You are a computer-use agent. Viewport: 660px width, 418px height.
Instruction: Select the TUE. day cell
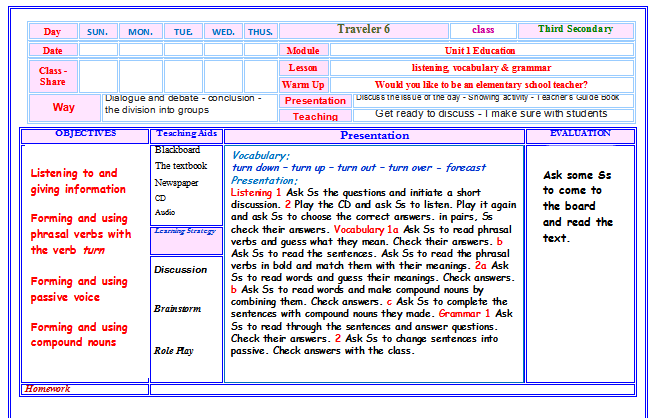point(183,32)
